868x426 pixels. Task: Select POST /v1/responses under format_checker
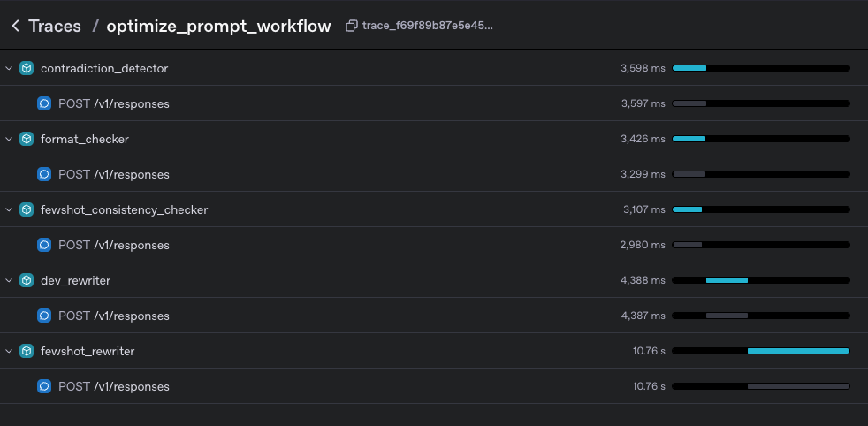pyautogui.click(x=113, y=174)
